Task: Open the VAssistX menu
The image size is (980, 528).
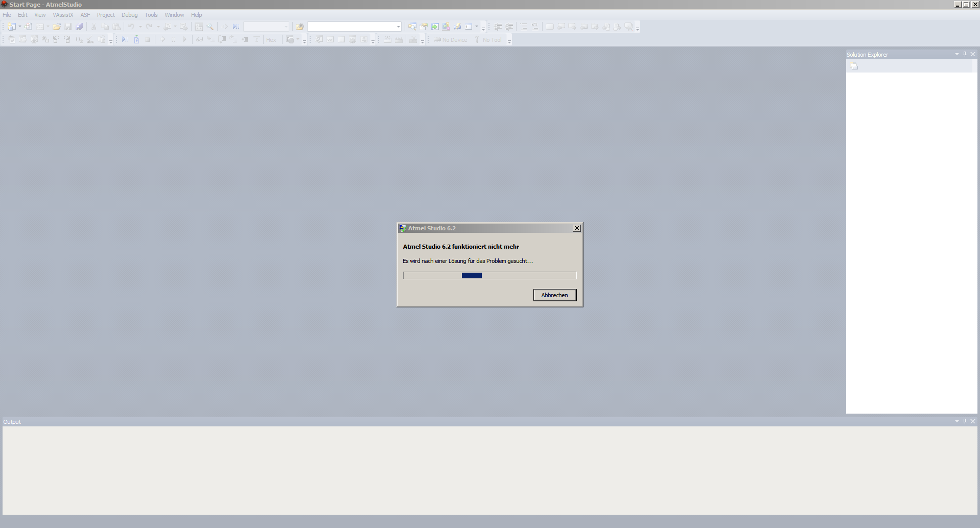Action: [63, 15]
